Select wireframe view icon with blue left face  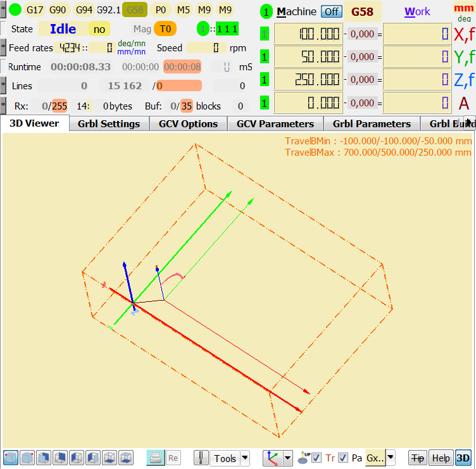(77, 458)
